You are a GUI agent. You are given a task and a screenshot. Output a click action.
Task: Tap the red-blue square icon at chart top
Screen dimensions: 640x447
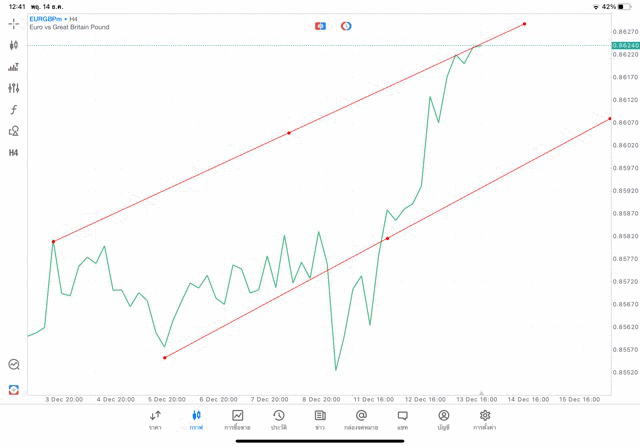coord(320,25)
